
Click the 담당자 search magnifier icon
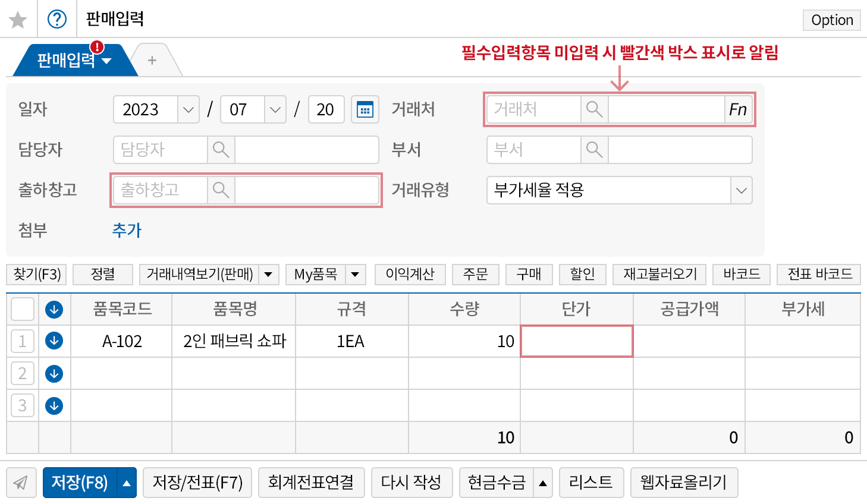pyautogui.click(x=221, y=150)
